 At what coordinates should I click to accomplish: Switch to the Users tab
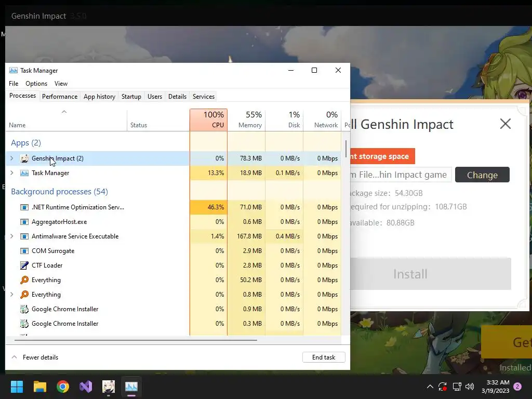155,97
